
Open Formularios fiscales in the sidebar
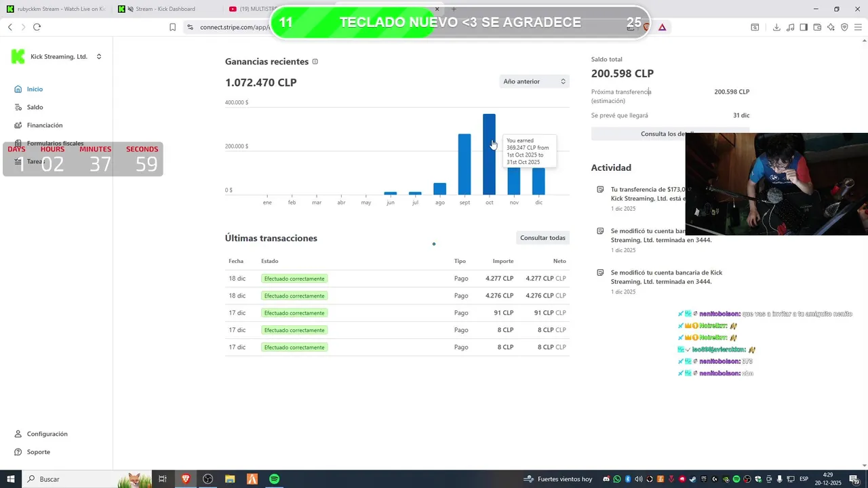pos(55,143)
